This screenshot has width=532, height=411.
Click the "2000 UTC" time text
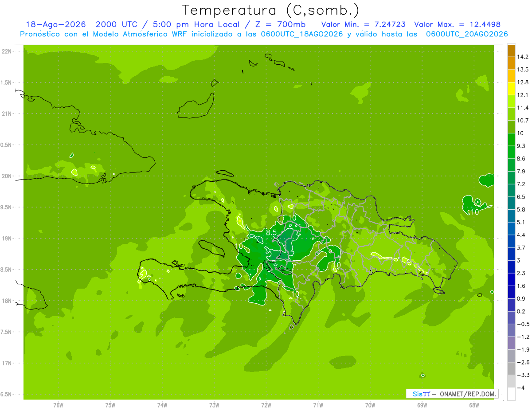coord(117,24)
